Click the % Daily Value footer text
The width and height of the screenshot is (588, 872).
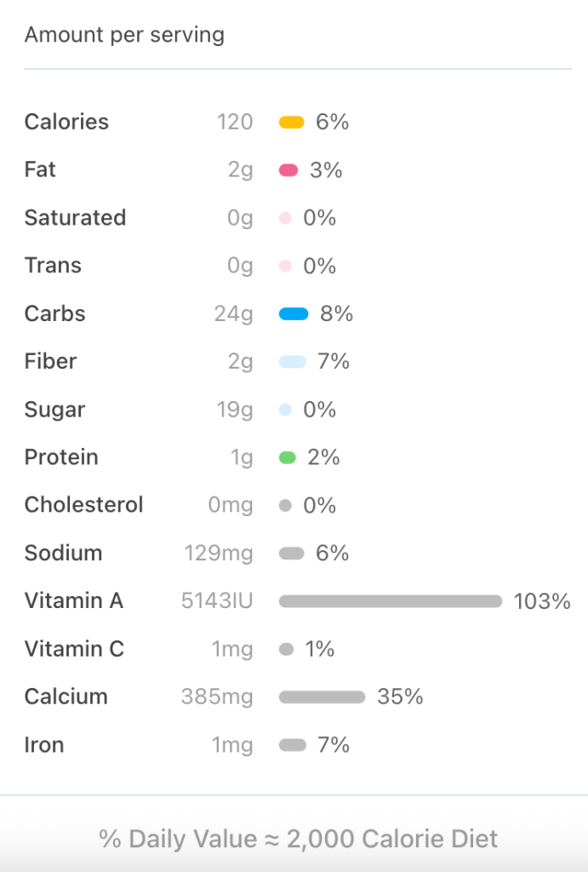(299, 839)
